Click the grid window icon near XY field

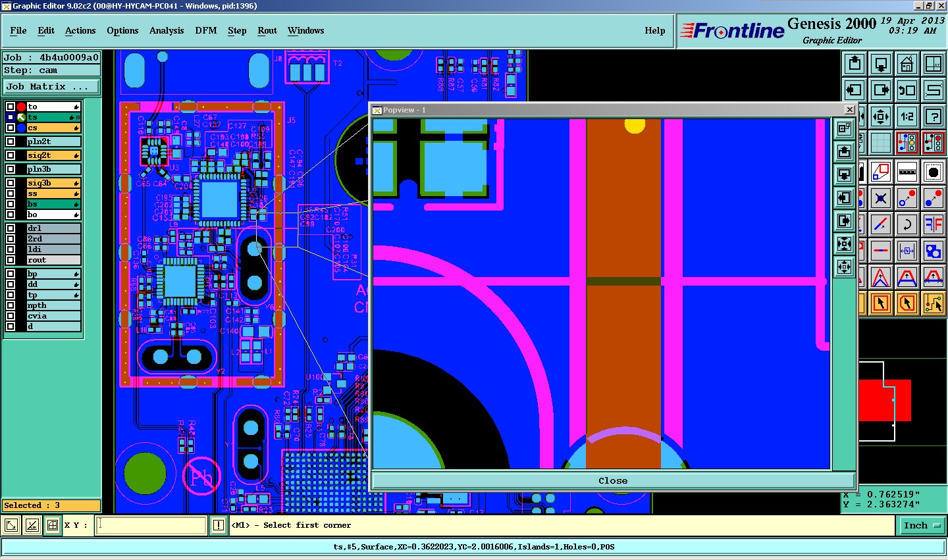(x=52, y=525)
